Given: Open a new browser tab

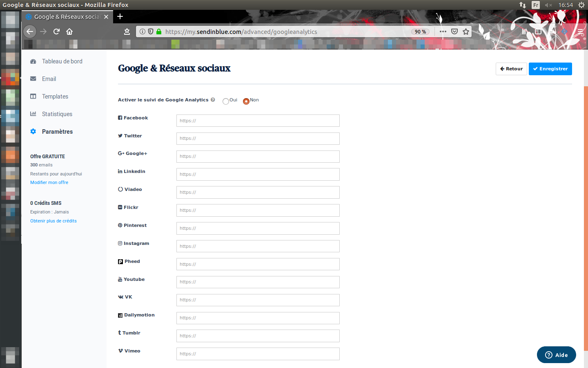Looking at the screenshot, I should tap(120, 16).
